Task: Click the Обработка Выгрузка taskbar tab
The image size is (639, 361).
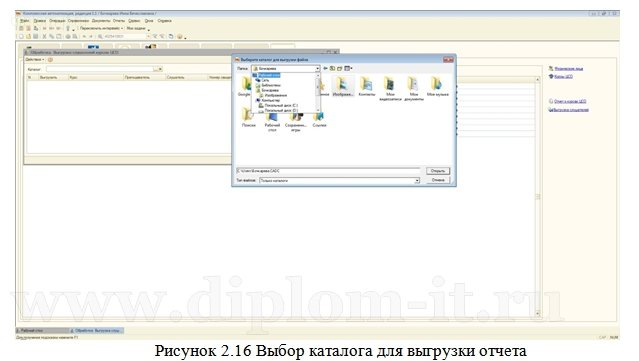Action: pyautogui.click(x=97, y=330)
